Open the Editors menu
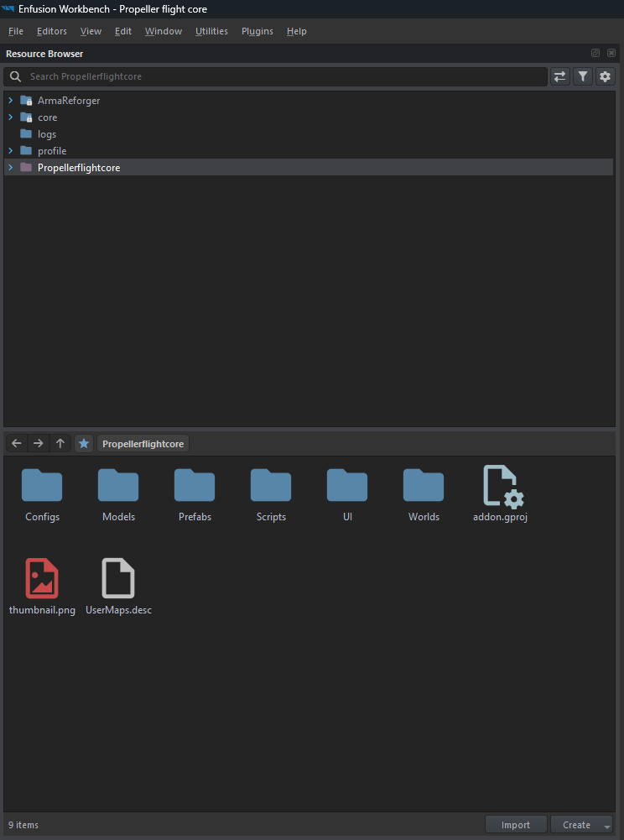The height and width of the screenshot is (840, 624). tap(52, 31)
